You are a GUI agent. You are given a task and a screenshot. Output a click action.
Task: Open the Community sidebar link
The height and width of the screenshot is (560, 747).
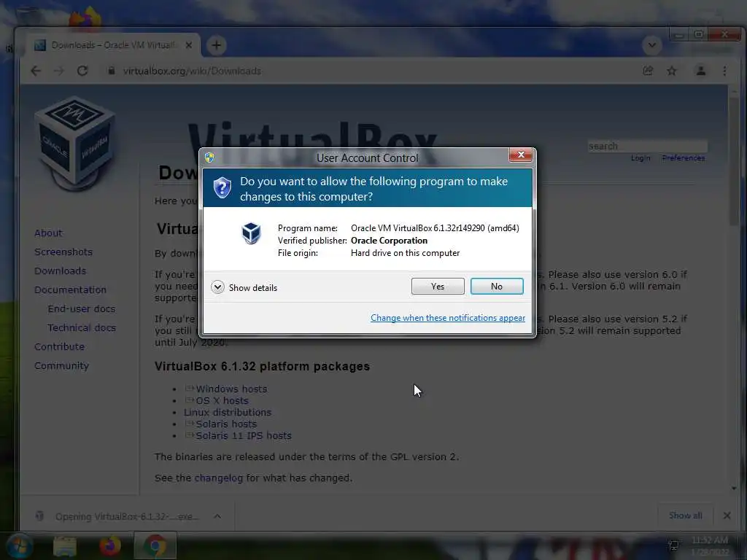(x=61, y=366)
